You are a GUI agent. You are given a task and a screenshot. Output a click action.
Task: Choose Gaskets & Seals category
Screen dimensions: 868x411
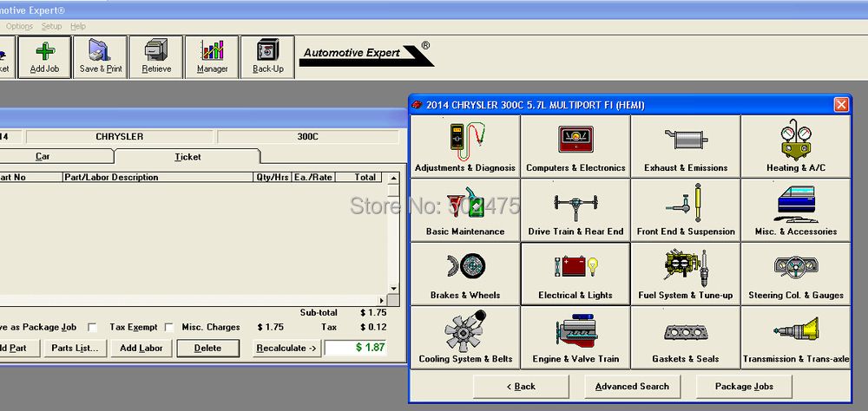pyautogui.click(x=686, y=337)
